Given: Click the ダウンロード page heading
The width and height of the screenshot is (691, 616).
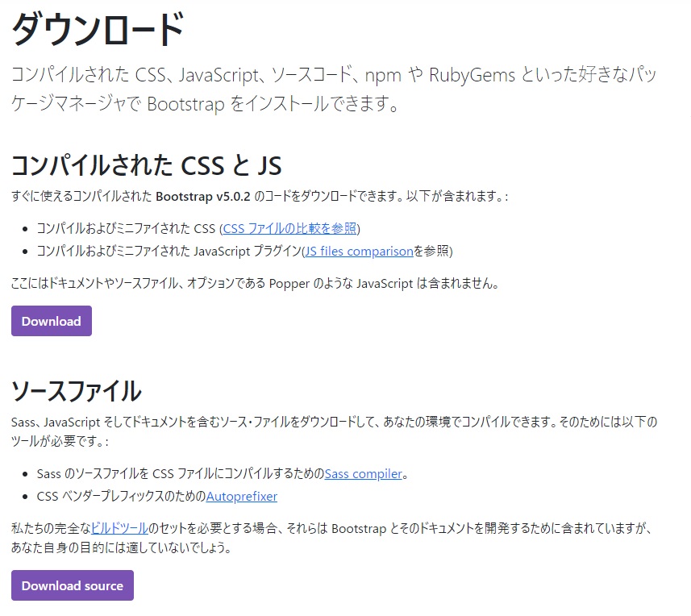Looking at the screenshot, I should coord(98,30).
